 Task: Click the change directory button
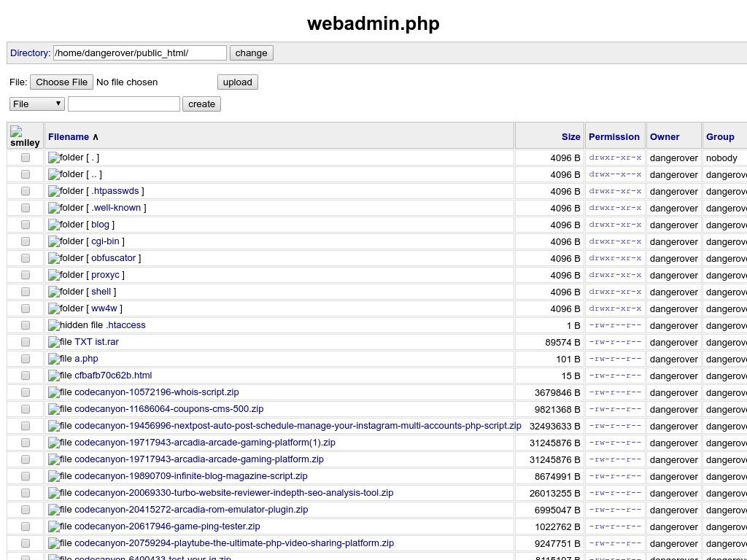tap(252, 52)
